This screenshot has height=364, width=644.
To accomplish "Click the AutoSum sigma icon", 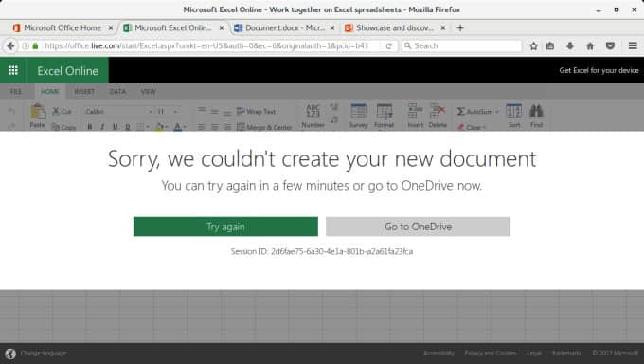I will [461, 112].
